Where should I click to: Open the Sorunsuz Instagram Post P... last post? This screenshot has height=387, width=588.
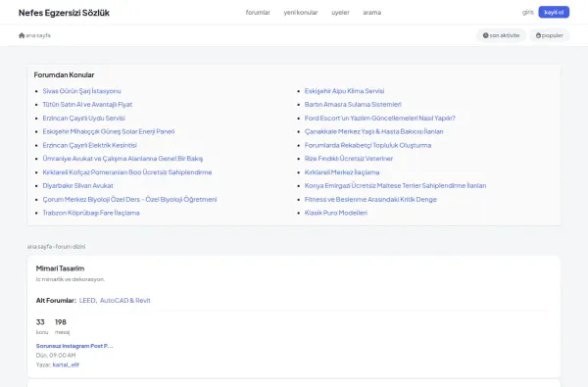coord(74,346)
